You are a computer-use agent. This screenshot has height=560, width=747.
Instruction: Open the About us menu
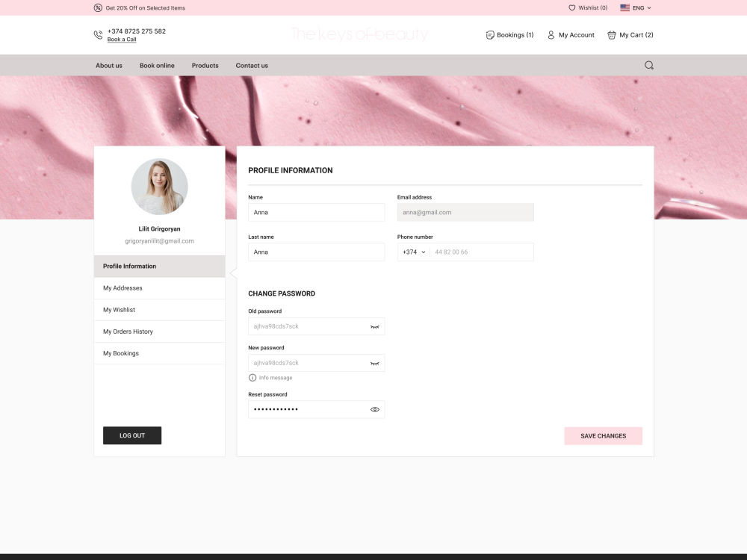click(108, 65)
